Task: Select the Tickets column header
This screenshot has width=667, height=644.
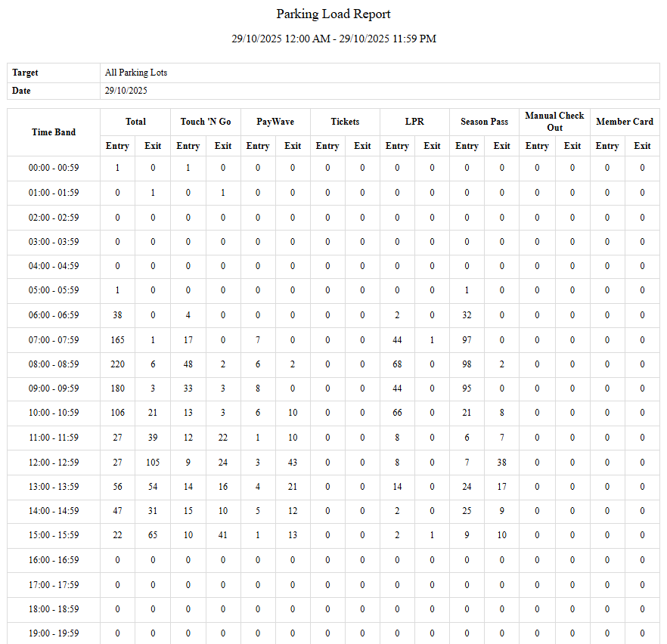Action: click(x=345, y=122)
